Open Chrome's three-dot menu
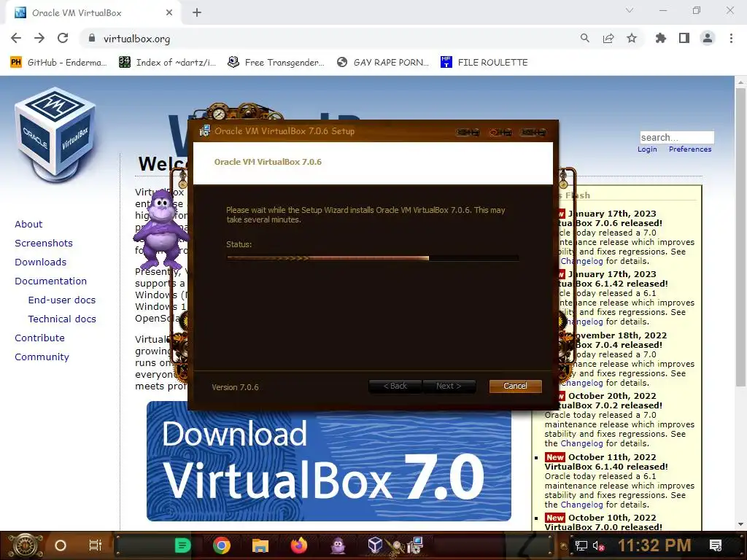The image size is (747, 560). pos(731,39)
